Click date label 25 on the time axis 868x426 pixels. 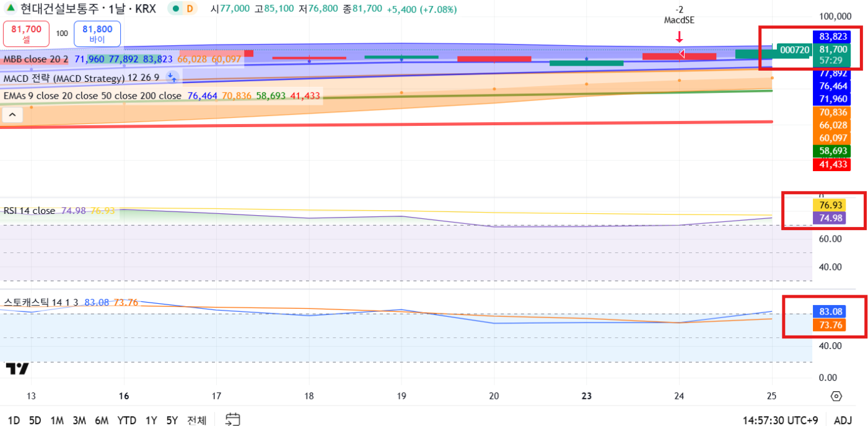coord(772,396)
